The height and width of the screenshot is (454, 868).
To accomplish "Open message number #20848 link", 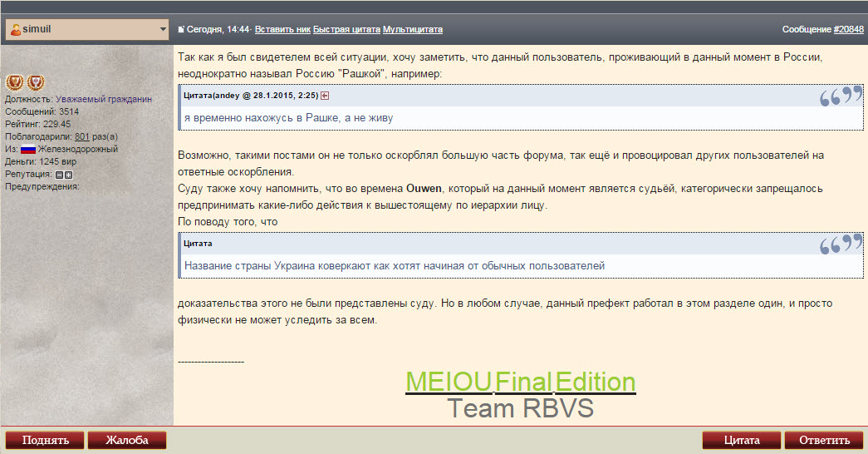I will [848, 29].
